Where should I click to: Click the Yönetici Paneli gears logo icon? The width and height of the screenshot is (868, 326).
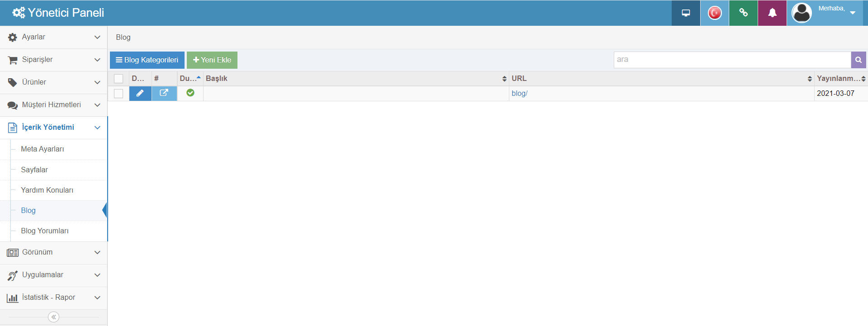[19, 13]
